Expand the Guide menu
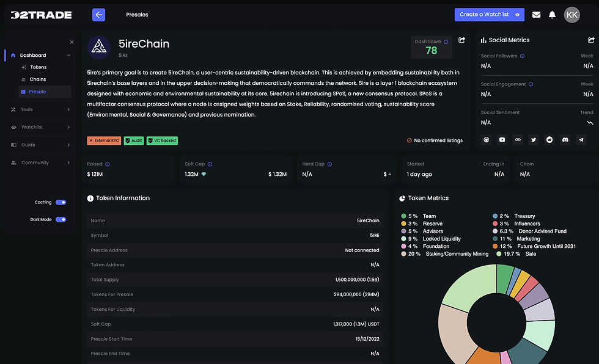Image resolution: width=599 pixels, height=364 pixels. click(40, 145)
